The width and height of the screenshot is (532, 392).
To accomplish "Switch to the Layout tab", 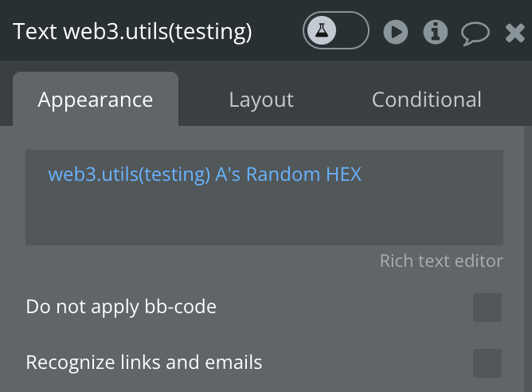I will pos(261,100).
